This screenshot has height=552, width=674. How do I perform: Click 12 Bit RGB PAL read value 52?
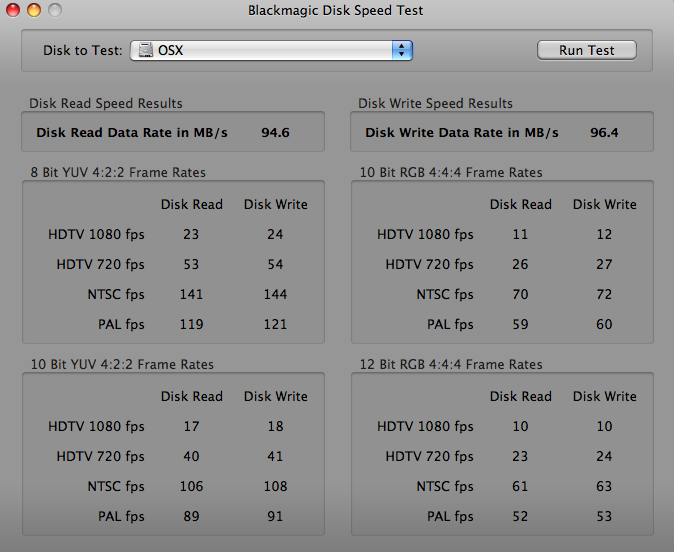(x=520, y=516)
